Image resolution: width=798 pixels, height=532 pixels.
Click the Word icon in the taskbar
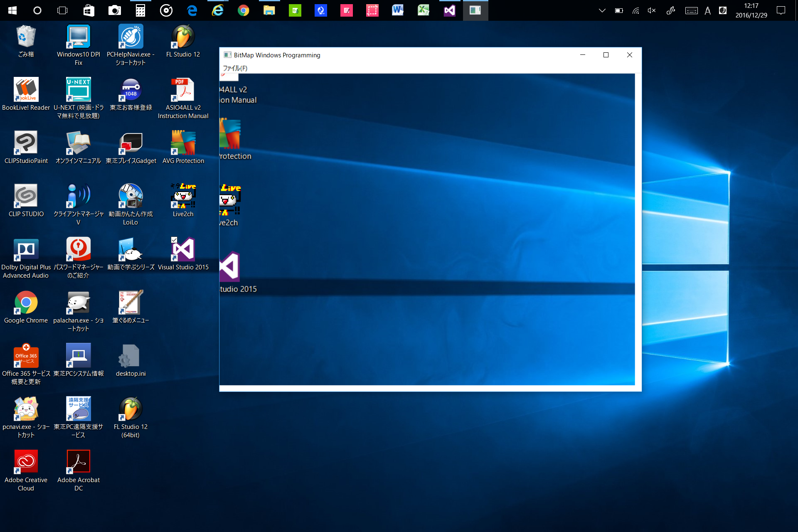pyautogui.click(x=398, y=10)
